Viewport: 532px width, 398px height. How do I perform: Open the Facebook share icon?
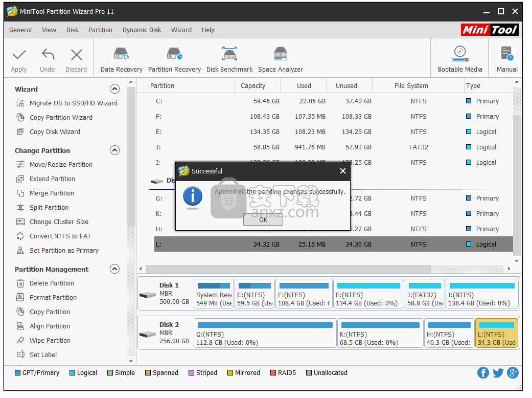[x=483, y=372]
